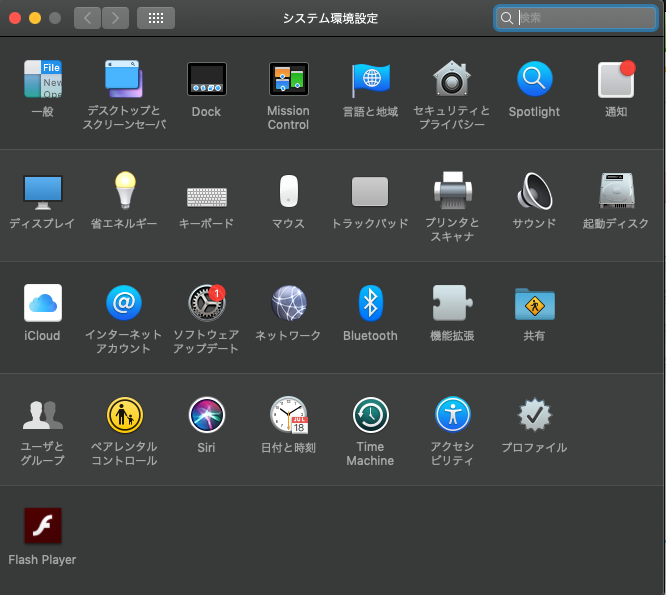Open 機能拡張 puzzle piece icon
Viewport: 666px width, 595px height.
click(x=452, y=303)
